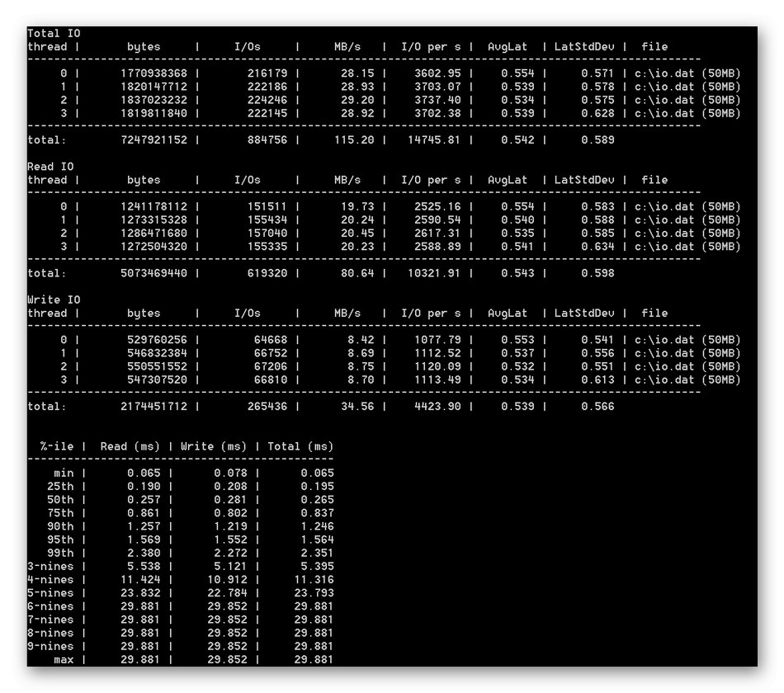The image size is (784, 693).
Task: Select 90th percentile read value 1.257
Action: (x=144, y=526)
